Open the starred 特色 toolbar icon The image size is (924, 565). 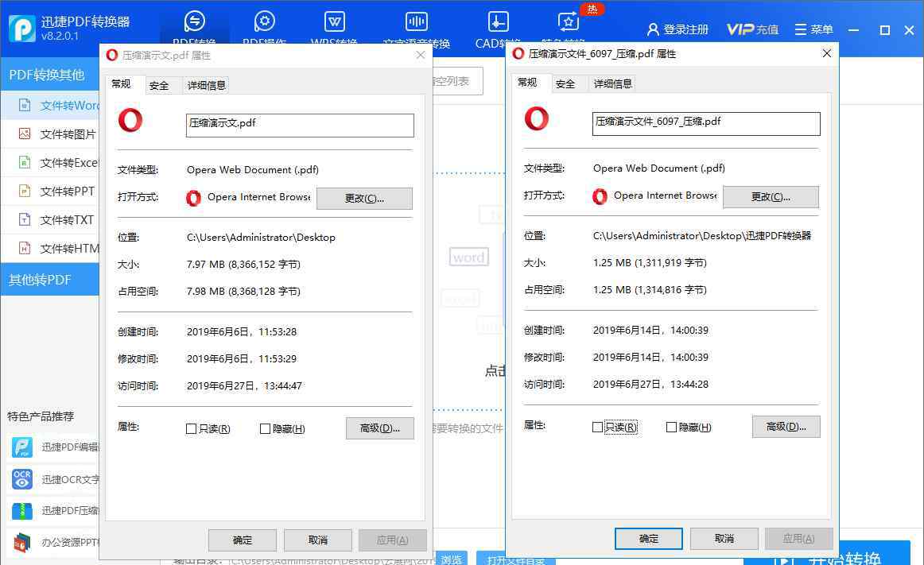click(568, 22)
